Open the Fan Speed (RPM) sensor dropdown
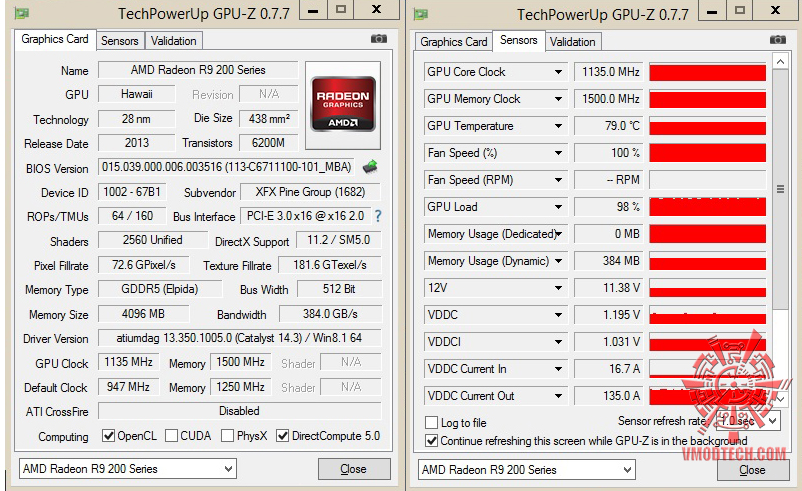802x491 pixels. pyautogui.click(x=559, y=180)
